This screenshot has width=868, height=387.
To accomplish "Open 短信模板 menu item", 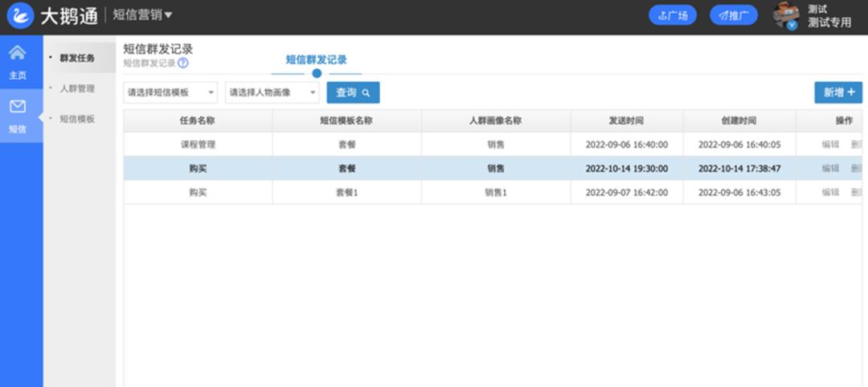I will pos(77,118).
